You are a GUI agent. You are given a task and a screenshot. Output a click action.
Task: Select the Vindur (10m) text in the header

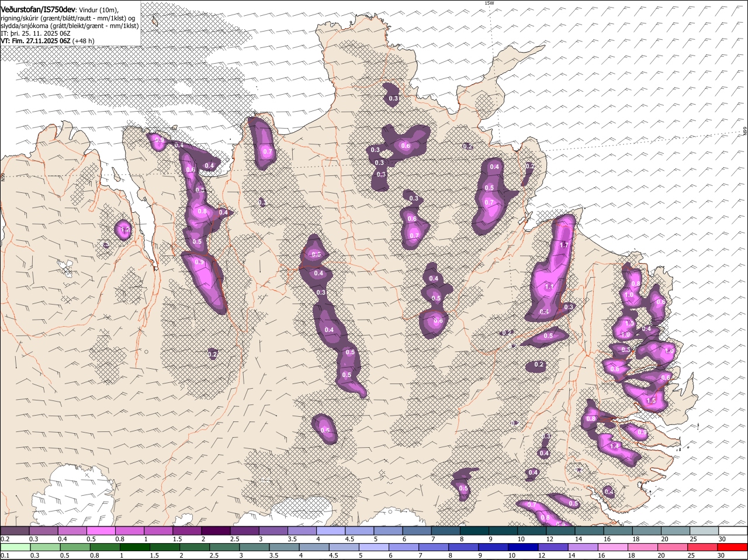(98, 10)
